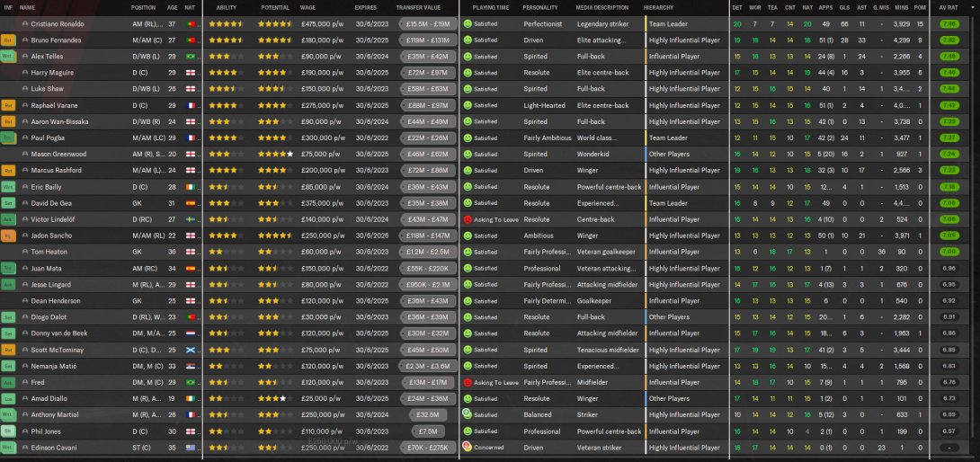
Task: Click Cristiano Ronaldo's 7.96 average rating
Action: click(949, 23)
